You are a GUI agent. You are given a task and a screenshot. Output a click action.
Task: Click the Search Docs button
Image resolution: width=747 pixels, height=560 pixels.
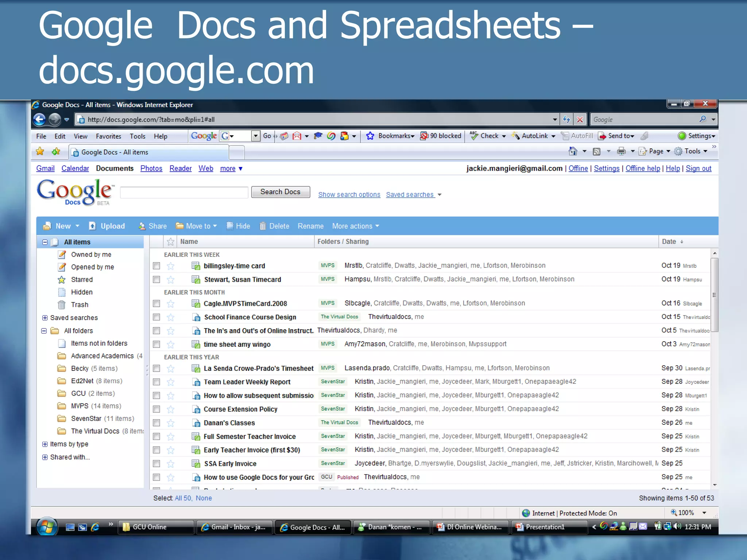(x=280, y=192)
